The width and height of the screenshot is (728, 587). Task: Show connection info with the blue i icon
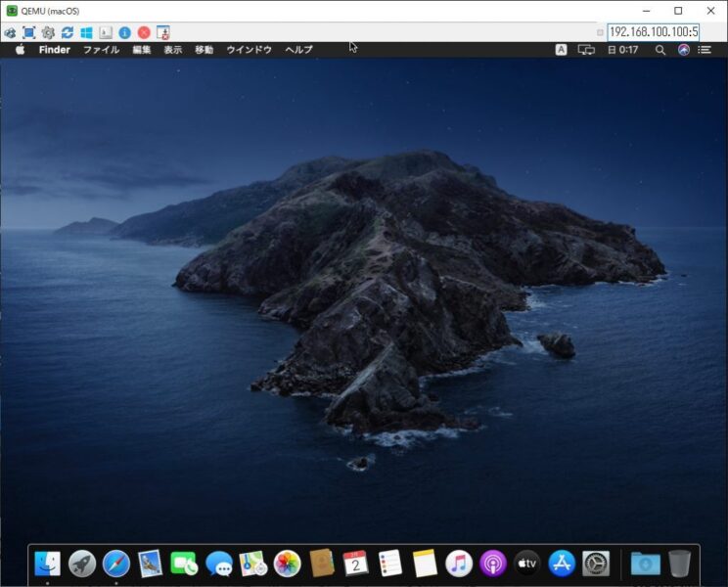coord(124,33)
